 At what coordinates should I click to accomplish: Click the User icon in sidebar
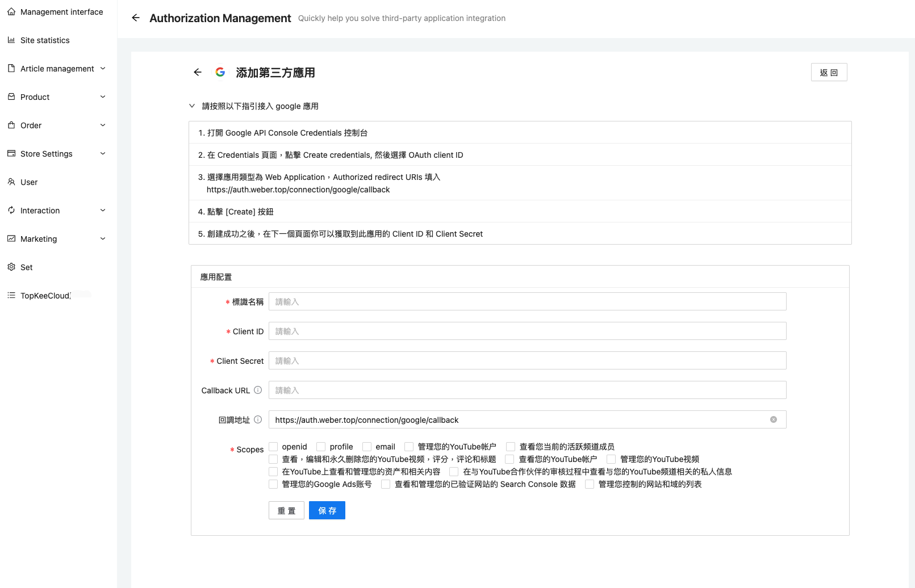tap(11, 182)
